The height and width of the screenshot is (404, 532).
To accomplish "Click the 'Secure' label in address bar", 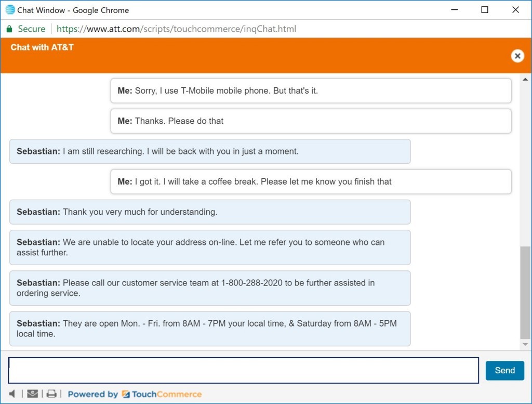I will [32, 29].
